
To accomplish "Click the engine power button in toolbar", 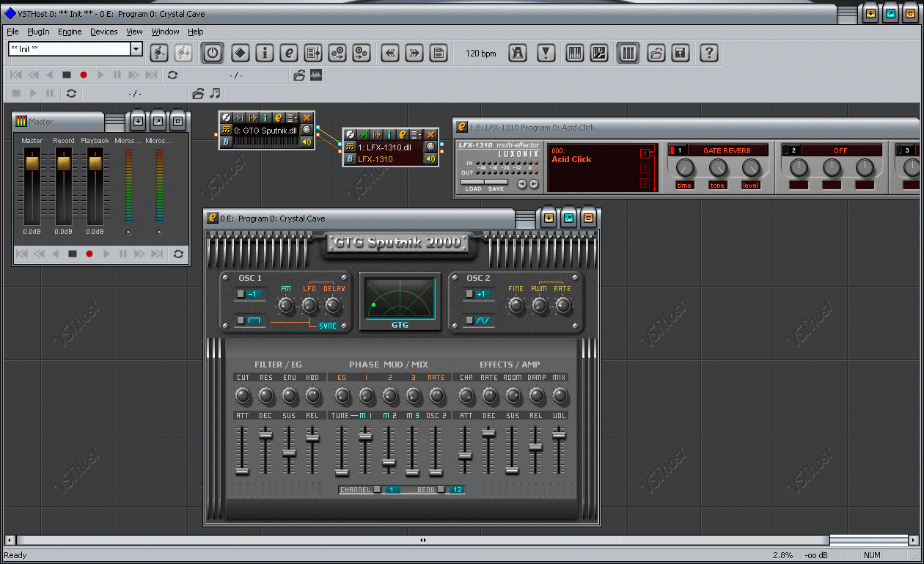I will [213, 53].
